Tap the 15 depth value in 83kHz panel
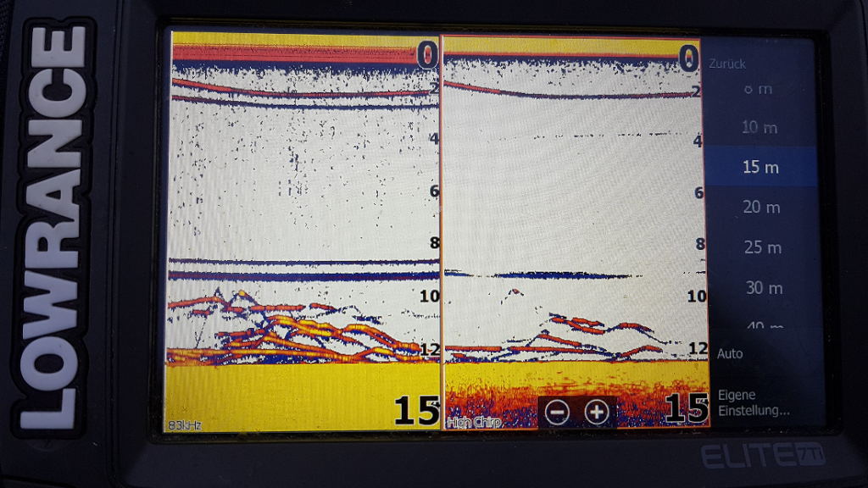This screenshot has width=868, height=488. pos(417,411)
